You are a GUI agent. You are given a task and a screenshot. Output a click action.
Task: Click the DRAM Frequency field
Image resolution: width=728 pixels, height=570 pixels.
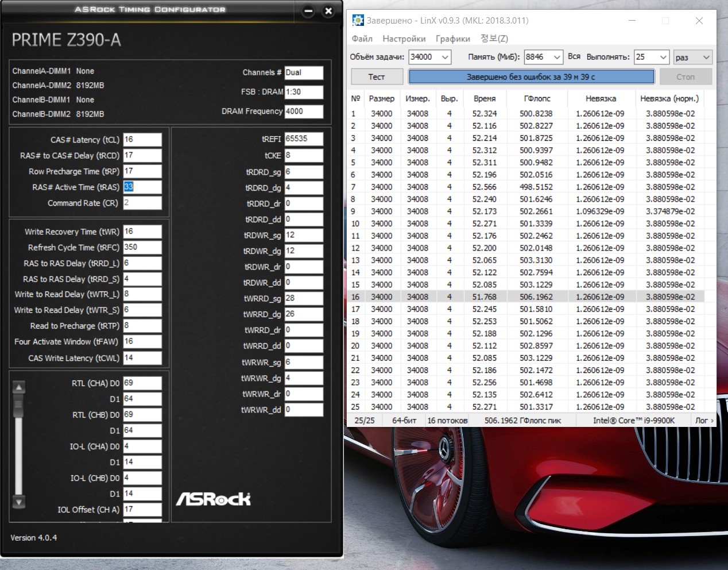304,111
